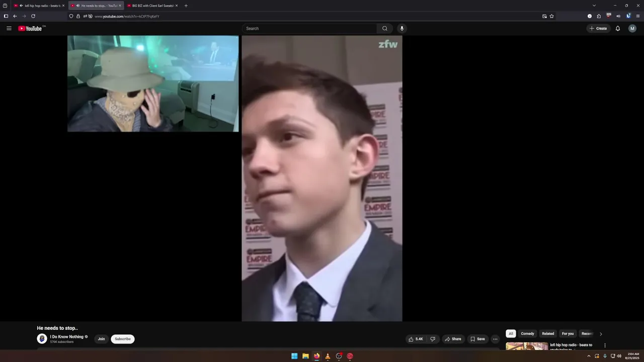644x362 pixels.
Task: Unmute the lofi hip hop radio tab
Action: 21,6
